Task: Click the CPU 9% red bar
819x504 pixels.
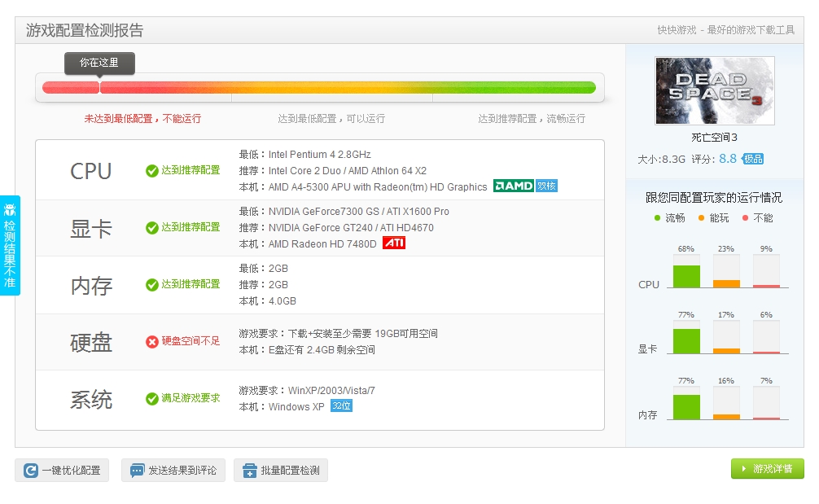Action: click(x=766, y=287)
